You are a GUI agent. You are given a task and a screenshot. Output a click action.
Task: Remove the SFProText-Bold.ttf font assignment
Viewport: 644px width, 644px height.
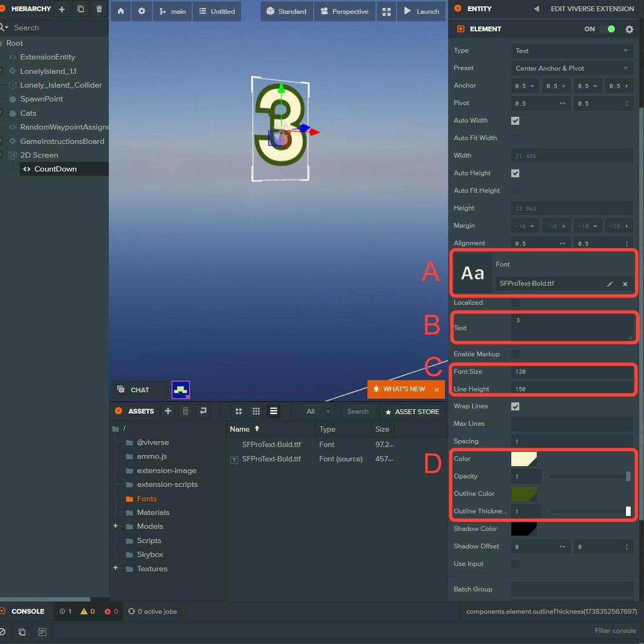coord(625,284)
